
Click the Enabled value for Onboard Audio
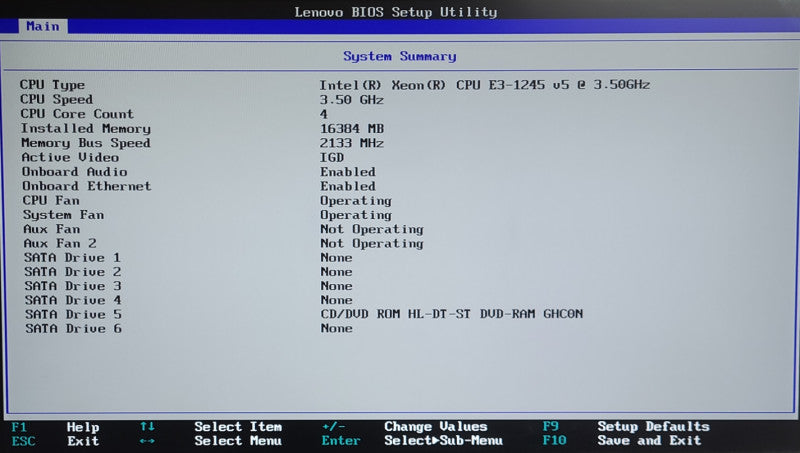347,172
